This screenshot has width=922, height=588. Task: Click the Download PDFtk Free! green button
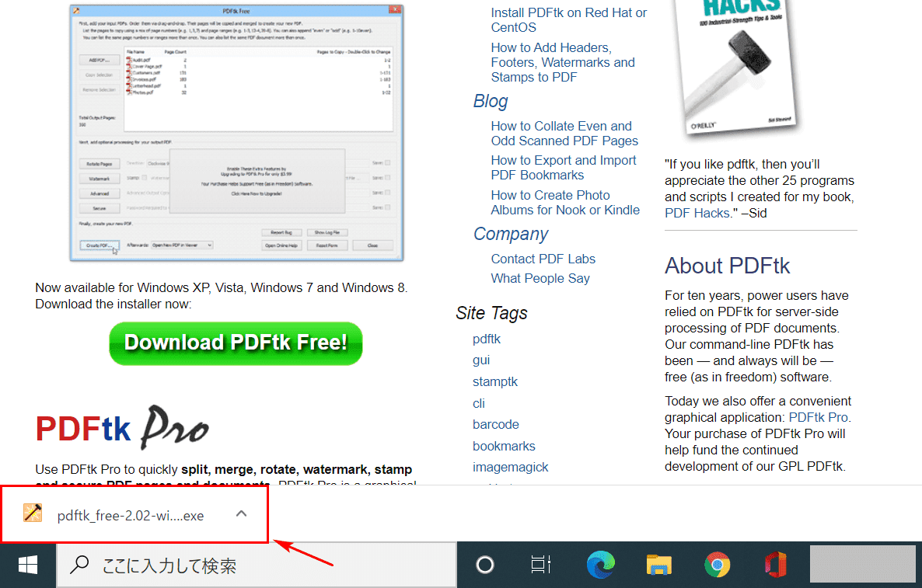(x=236, y=343)
